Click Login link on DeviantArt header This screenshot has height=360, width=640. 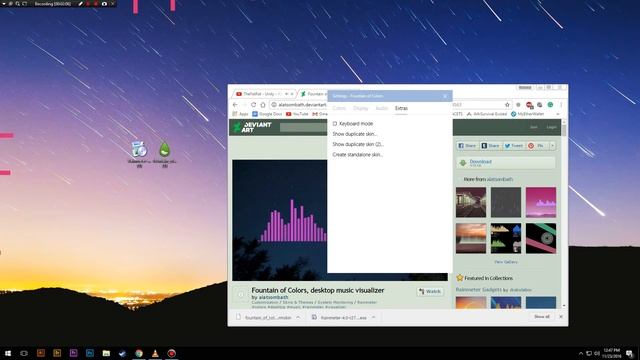551,127
